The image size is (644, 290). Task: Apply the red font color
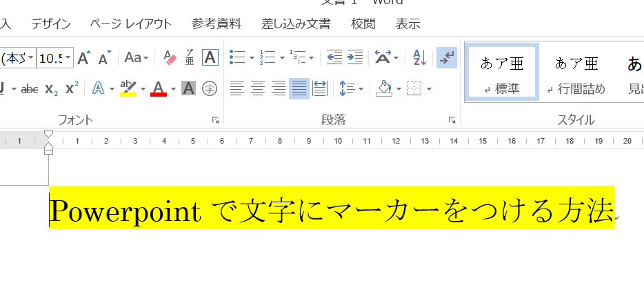click(x=159, y=88)
